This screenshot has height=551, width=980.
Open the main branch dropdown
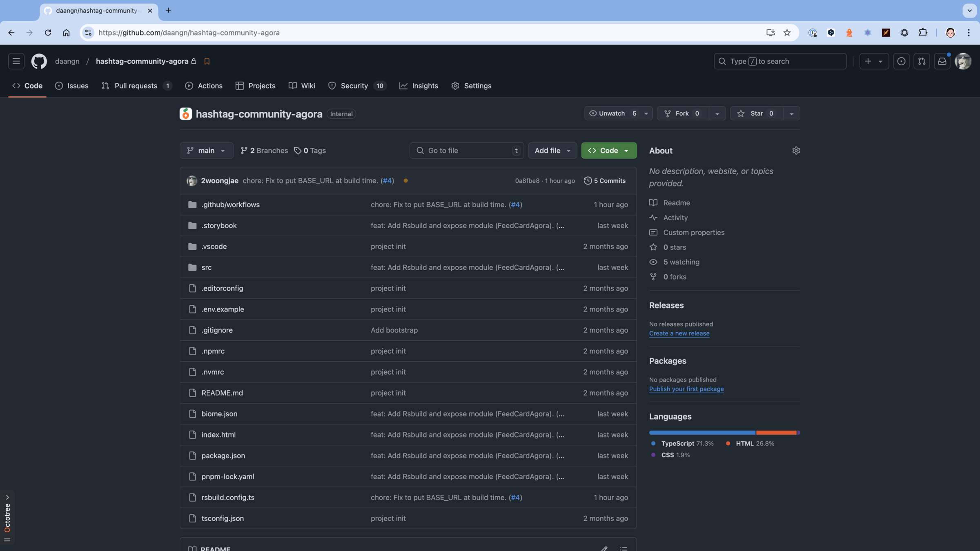click(x=206, y=151)
